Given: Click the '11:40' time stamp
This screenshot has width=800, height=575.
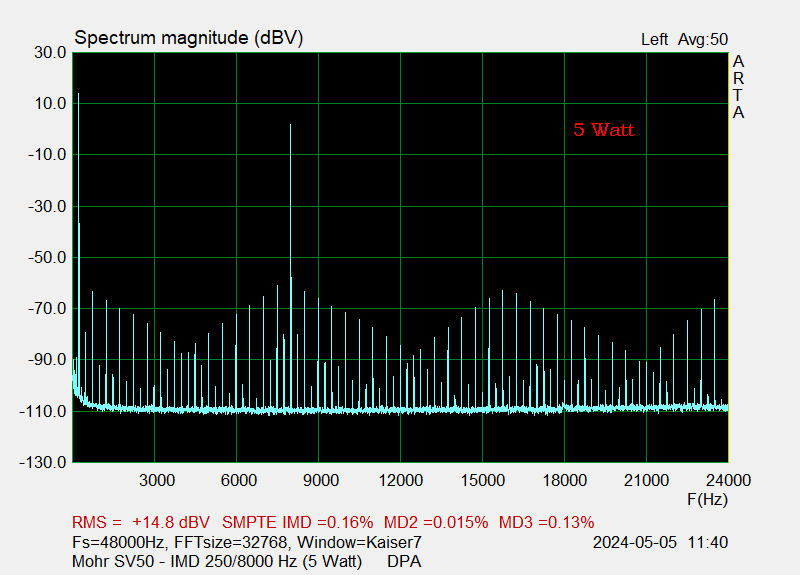Looking at the screenshot, I should tap(708, 542).
